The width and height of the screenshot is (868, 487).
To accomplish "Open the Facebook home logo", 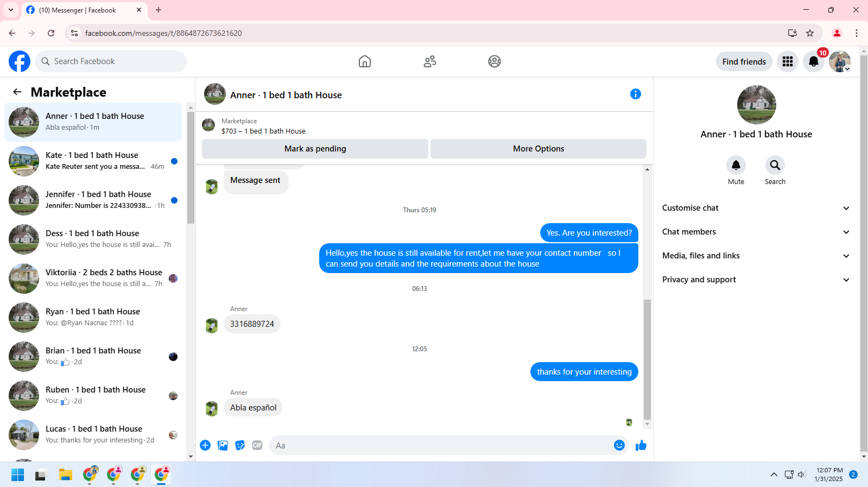I will point(20,61).
